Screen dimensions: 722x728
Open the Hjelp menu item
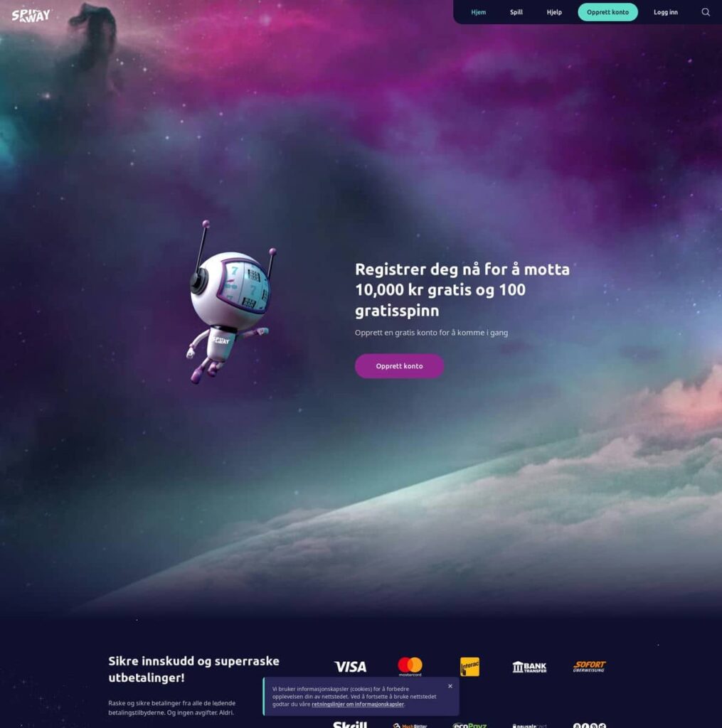[554, 12]
